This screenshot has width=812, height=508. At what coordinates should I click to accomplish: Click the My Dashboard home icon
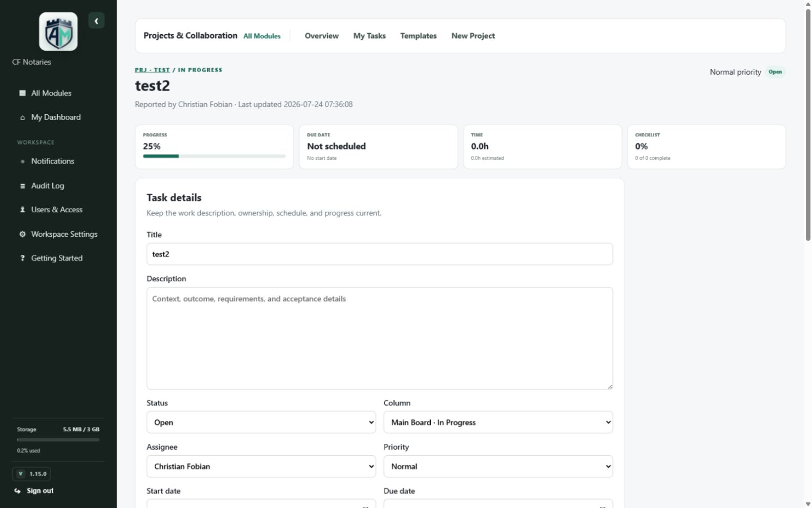coord(23,117)
